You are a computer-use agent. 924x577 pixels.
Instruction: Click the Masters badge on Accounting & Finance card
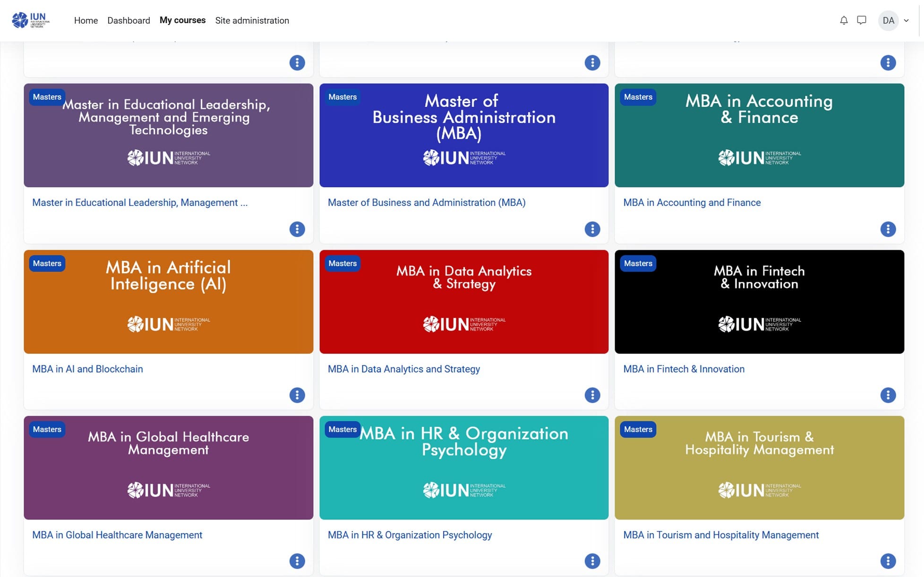click(638, 97)
